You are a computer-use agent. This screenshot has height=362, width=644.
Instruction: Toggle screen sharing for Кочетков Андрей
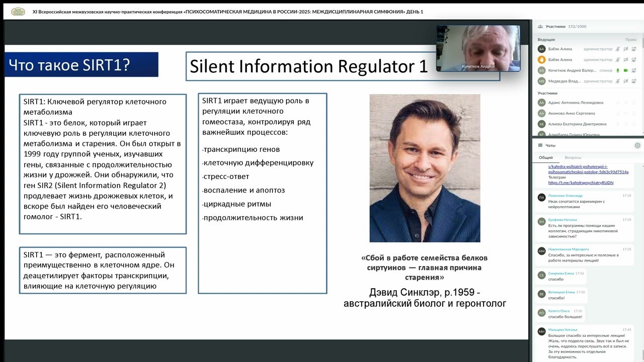[x=634, y=70]
